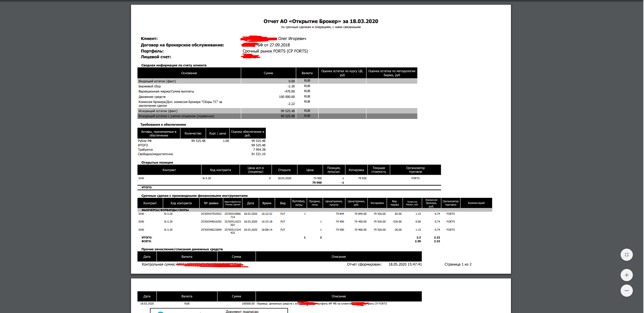Screen dimensions: 644x313
Task: Click heading 'Прочие зачисления/списания денежных средств'
Action: (182, 249)
